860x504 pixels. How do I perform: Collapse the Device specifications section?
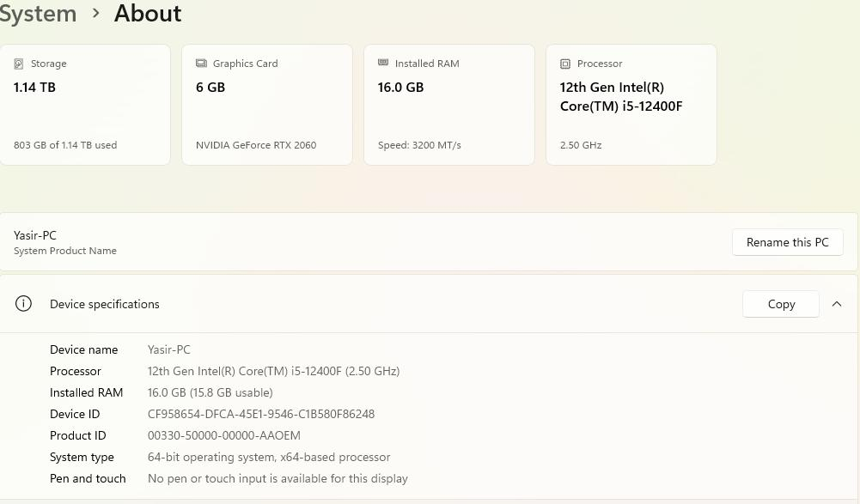(x=837, y=304)
